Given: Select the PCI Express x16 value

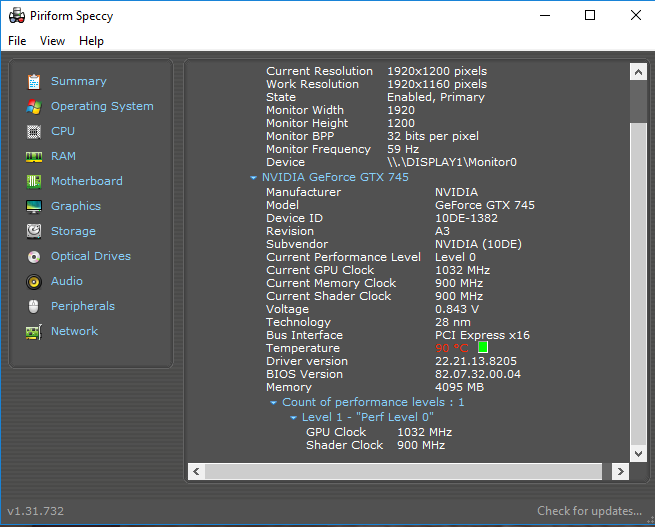Looking at the screenshot, I should point(482,335).
